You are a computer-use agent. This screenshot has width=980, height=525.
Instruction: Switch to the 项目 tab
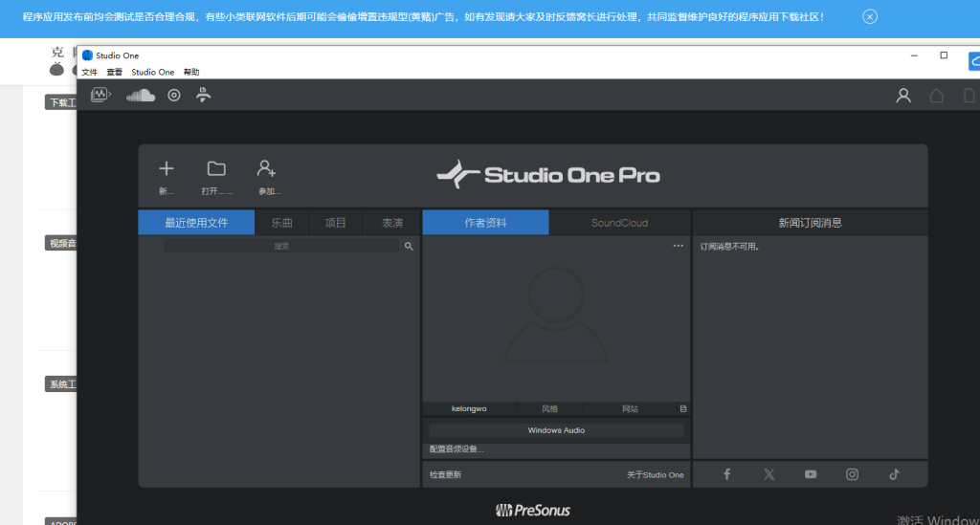click(336, 223)
